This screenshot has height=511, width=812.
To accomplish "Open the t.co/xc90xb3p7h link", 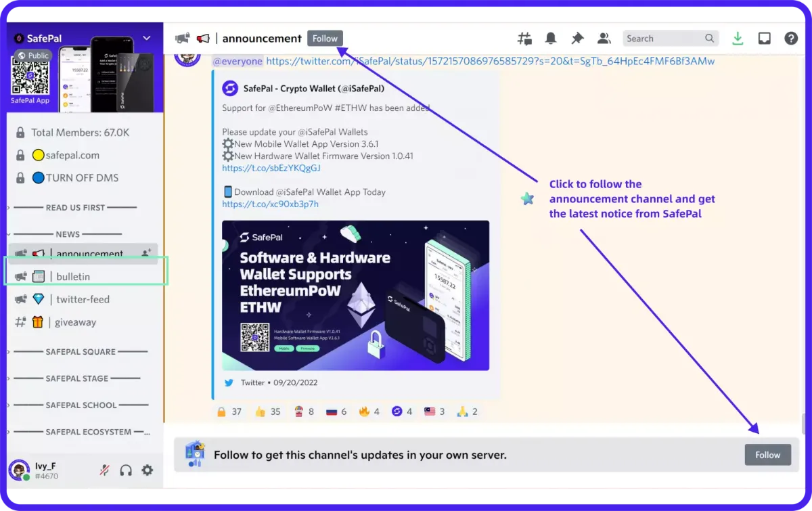I will pyautogui.click(x=270, y=204).
